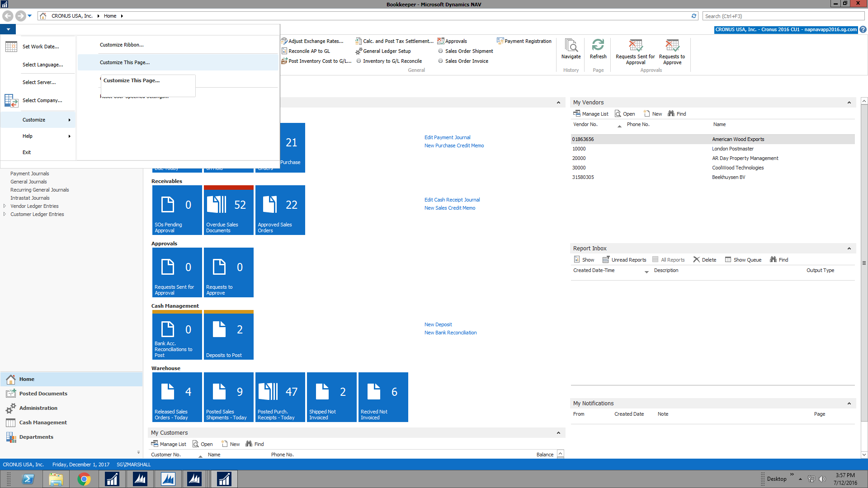Open Google Chrome from the taskbar
This screenshot has height=488, width=868.
click(x=84, y=479)
